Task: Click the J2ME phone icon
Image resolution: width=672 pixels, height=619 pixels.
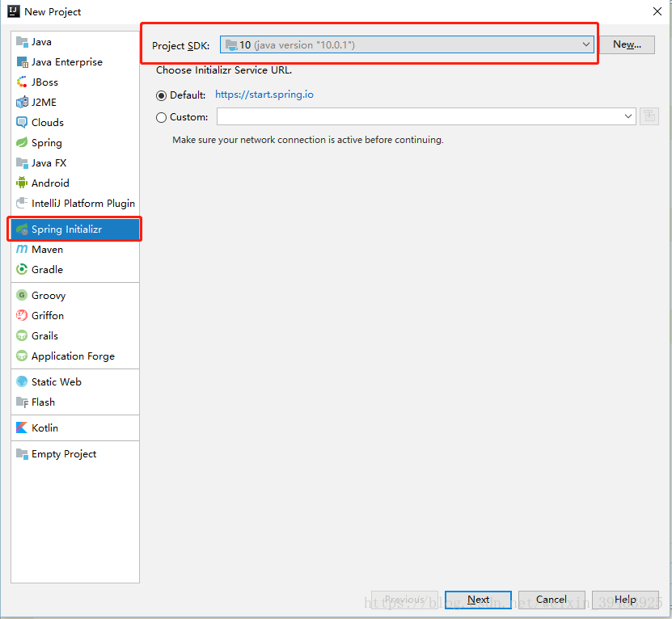Action: [x=22, y=102]
